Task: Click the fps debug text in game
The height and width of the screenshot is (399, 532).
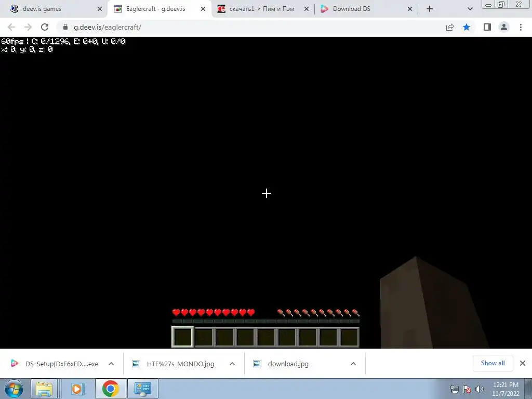Action: (63, 42)
